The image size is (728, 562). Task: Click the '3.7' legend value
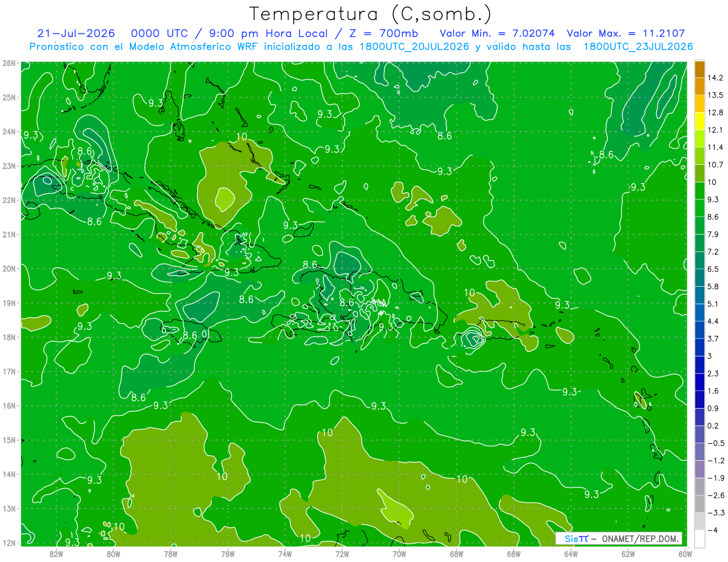713,338
